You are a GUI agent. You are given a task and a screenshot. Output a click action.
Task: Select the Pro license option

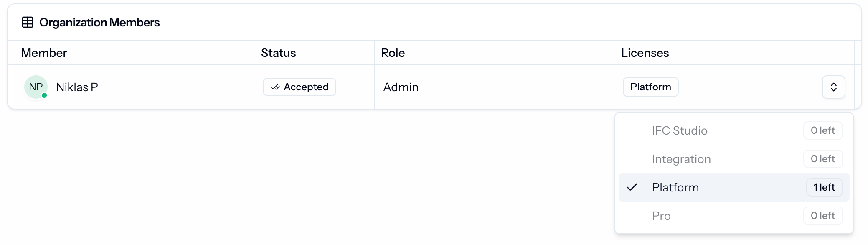pyautogui.click(x=734, y=216)
